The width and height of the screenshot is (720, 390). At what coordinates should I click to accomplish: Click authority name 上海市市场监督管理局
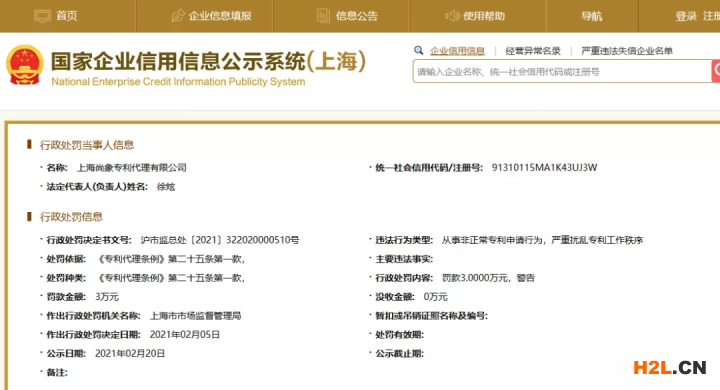pos(196,316)
